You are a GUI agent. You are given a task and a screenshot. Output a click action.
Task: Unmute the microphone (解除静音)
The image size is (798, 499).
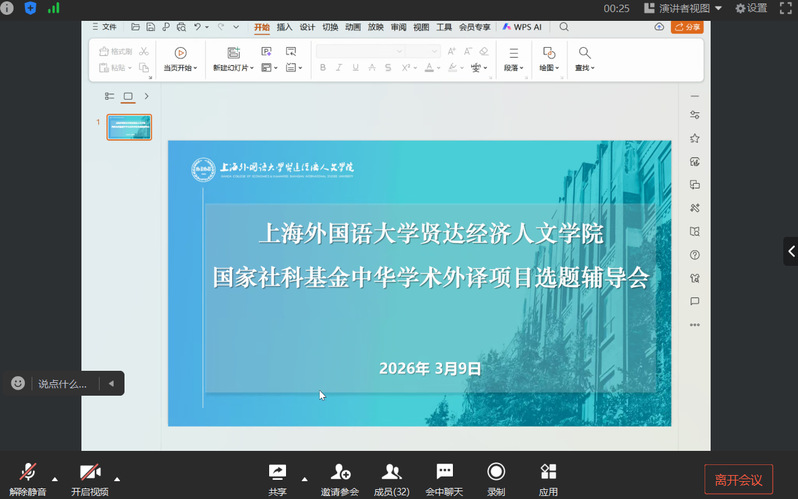(x=28, y=479)
